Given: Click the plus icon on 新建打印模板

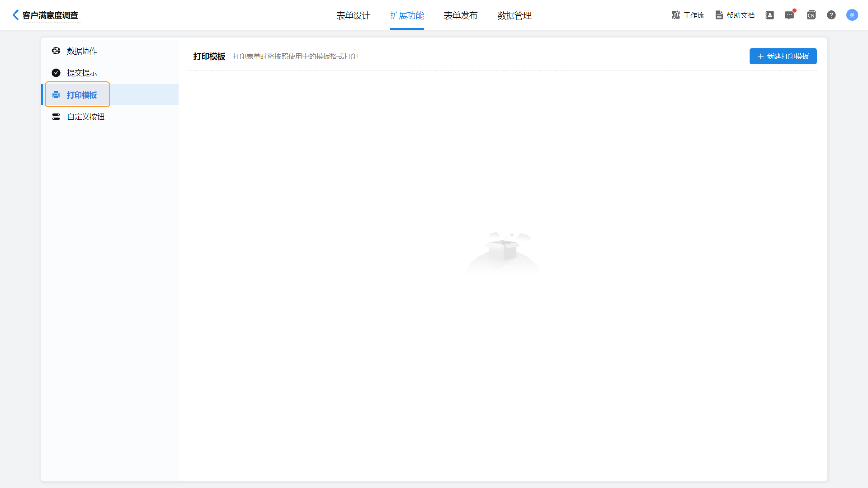Looking at the screenshot, I should [760, 56].
